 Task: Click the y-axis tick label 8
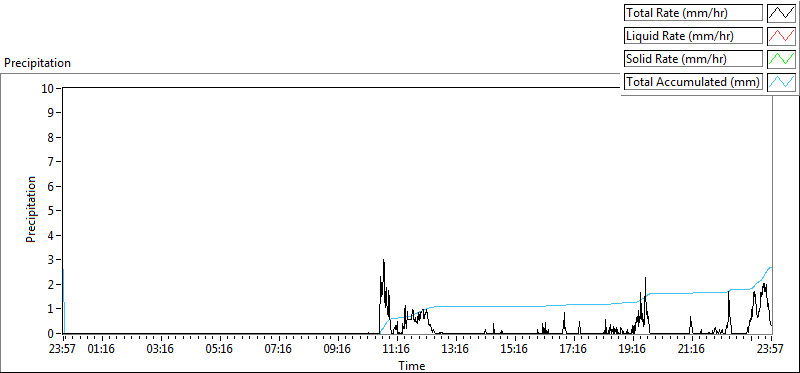click(x=51, y=137)
